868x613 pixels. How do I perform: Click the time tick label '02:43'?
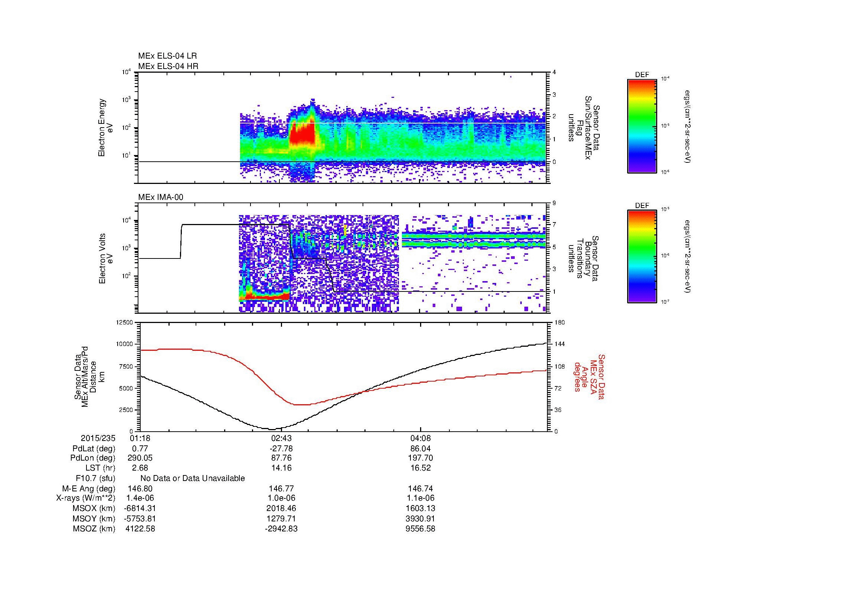click(x=281, y=438)
